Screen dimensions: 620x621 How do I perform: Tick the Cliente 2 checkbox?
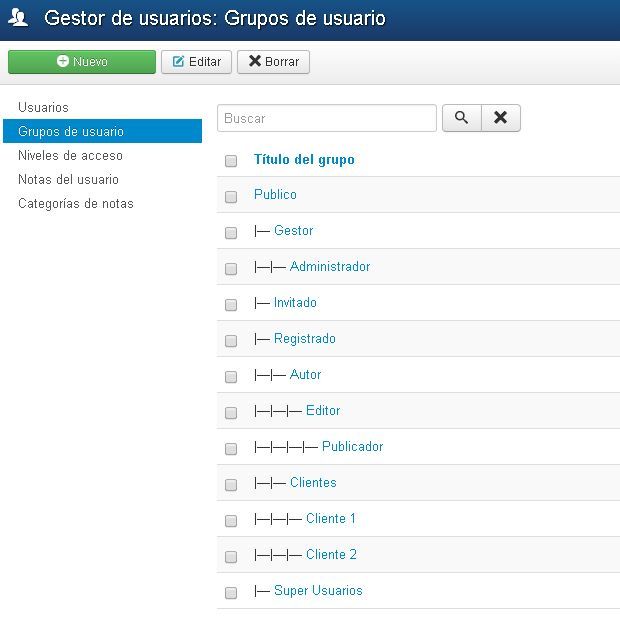pyautogui.click(x=231, y=556)
